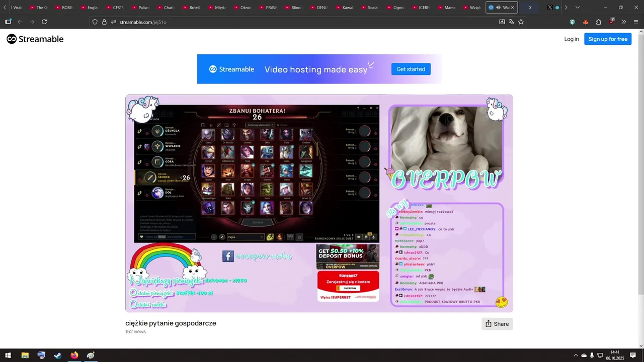This screenshot has height=362, width=644.
Task: Click the green shield extension icon
Action: click(x=573, y=22)
